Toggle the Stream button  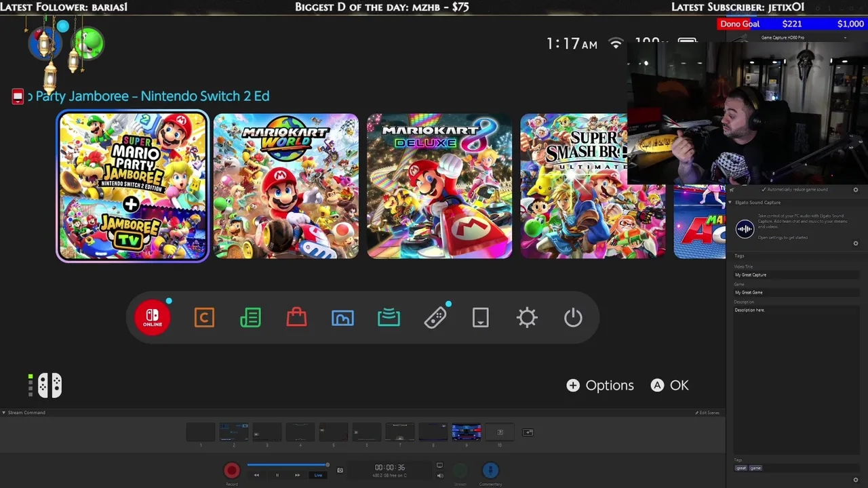click(x=460, y=470)
